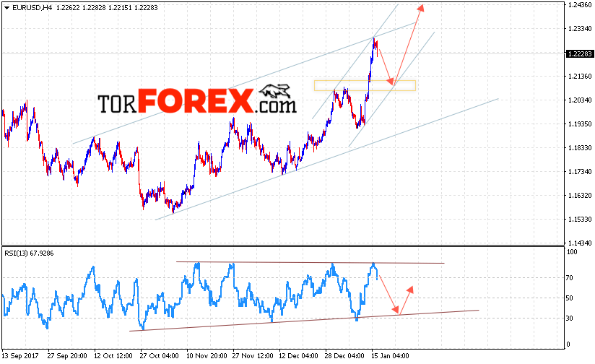Click the 15 Jan 04:00 date label
This screenshot has width=595, height=364.
click(x=390, y=356)
